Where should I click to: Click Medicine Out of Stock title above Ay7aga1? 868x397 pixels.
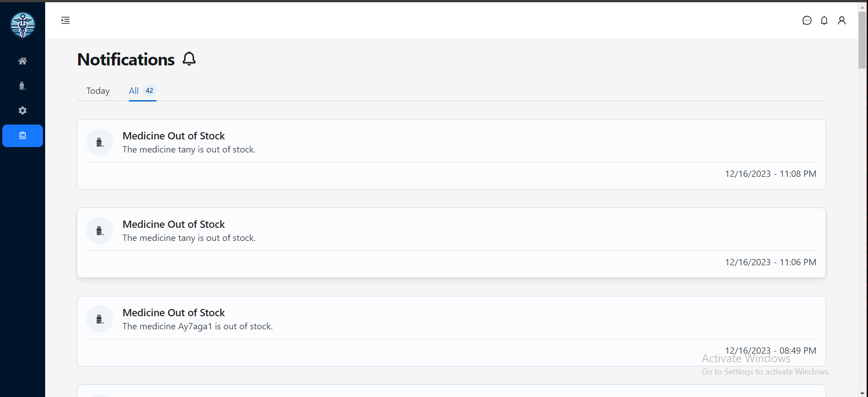tap(173, 313)
